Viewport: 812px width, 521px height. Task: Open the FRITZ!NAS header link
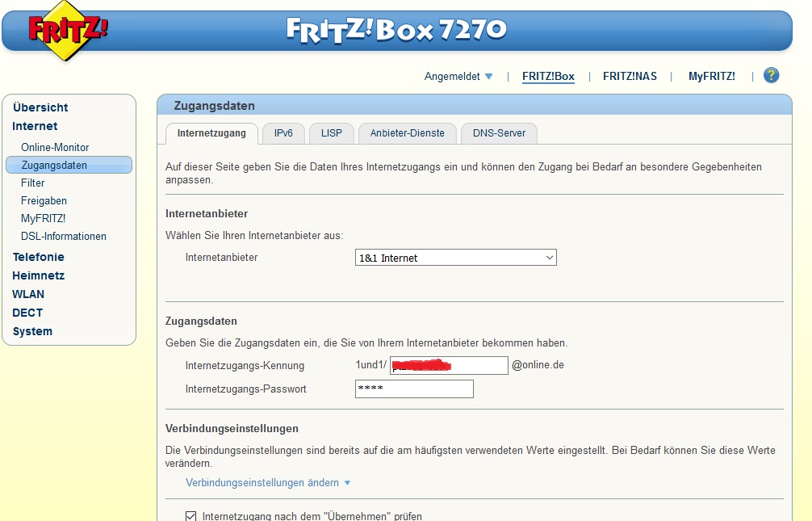(630, 76)
